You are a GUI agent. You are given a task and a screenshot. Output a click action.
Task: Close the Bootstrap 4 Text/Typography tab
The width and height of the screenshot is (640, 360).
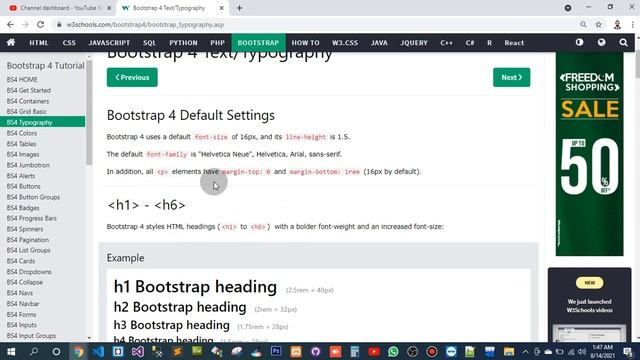[x=222, y=8]
